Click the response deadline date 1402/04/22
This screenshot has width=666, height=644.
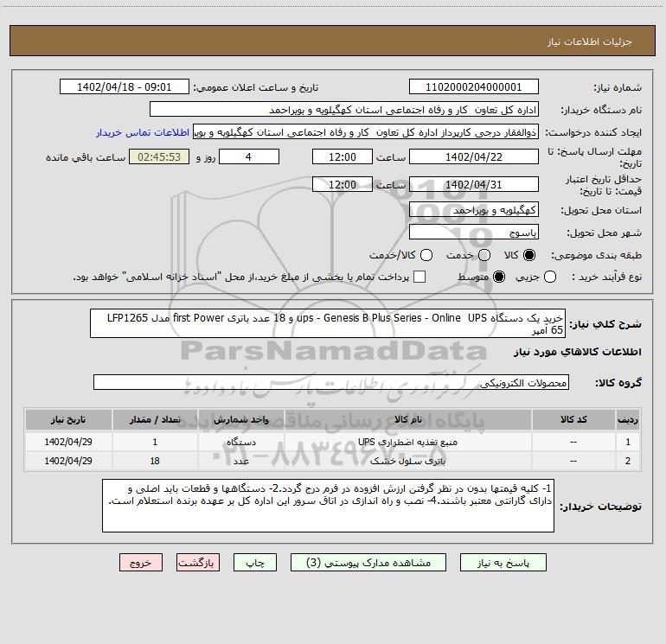point(474,156)
